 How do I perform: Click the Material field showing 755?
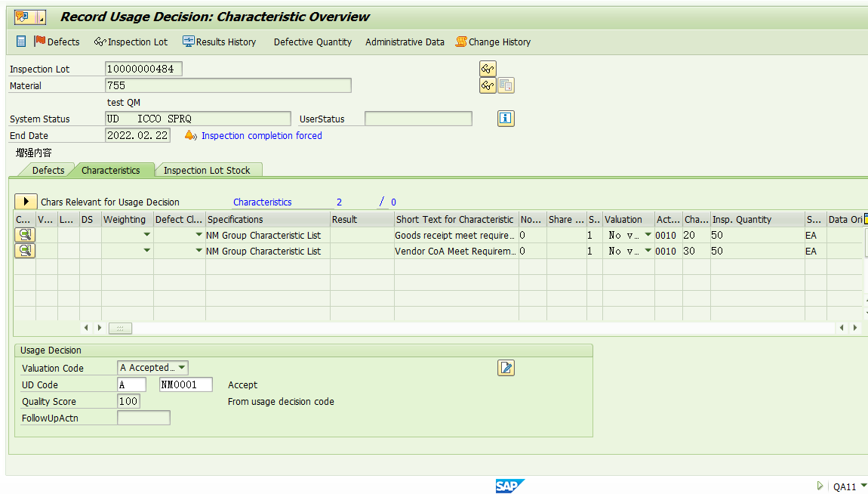[228, 85]
